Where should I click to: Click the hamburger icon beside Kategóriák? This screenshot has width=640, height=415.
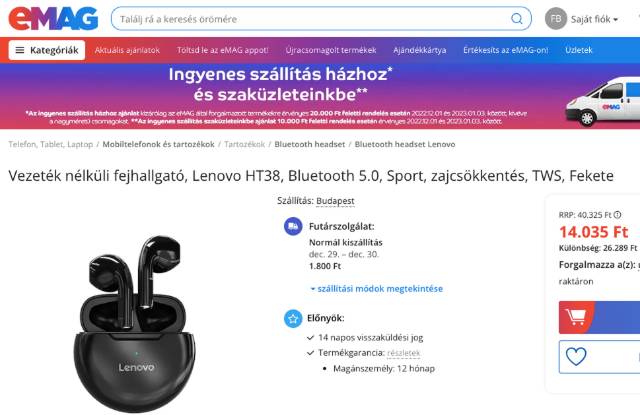click(x=20, y=50)
